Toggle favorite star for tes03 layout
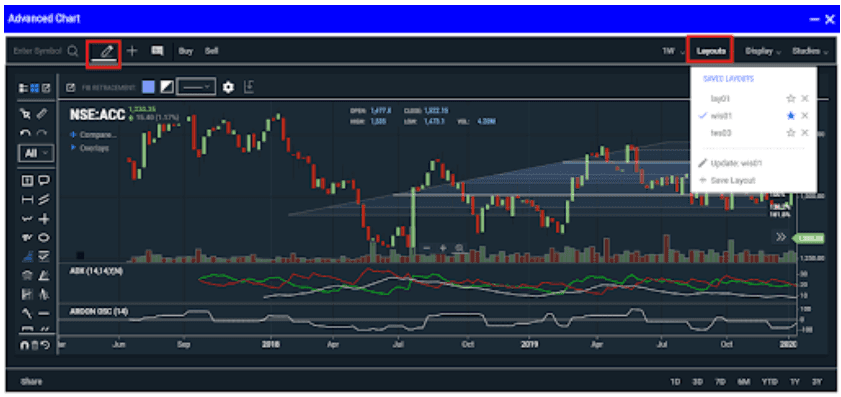 [790, 133]
